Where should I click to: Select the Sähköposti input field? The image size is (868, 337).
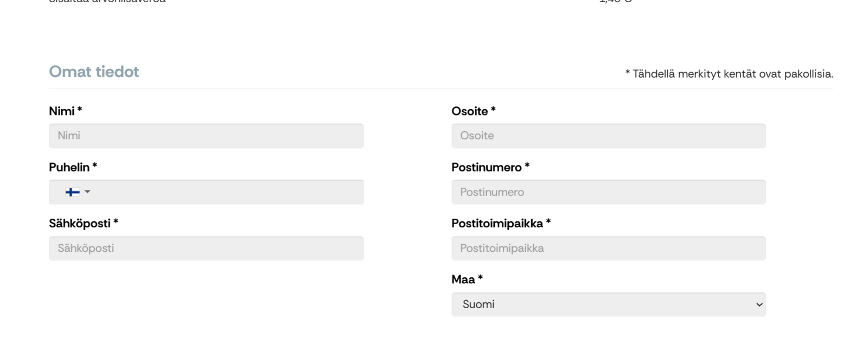tap(206, 248)
